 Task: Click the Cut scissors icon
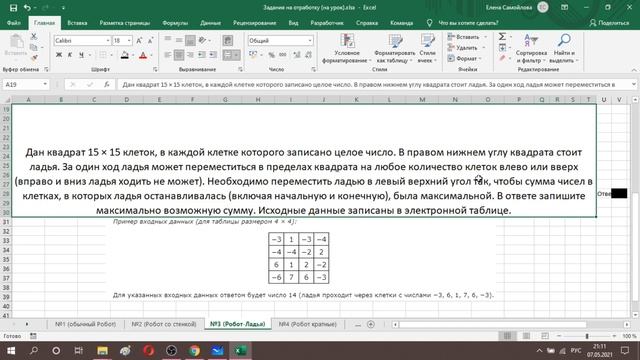(34, 37)
